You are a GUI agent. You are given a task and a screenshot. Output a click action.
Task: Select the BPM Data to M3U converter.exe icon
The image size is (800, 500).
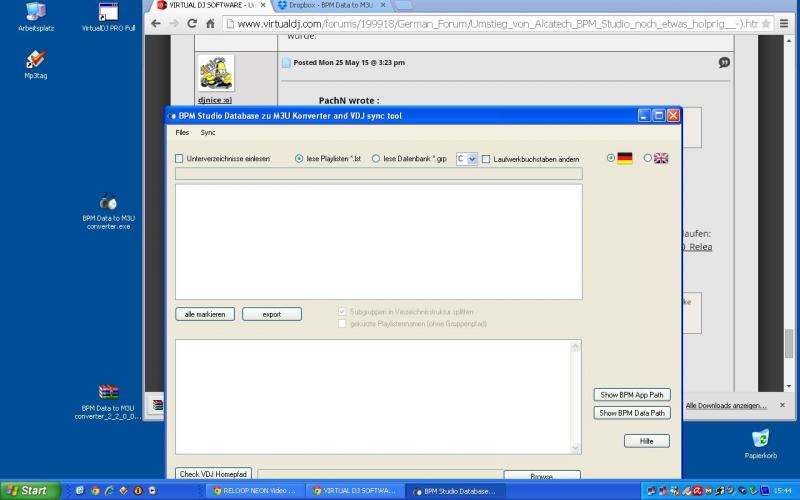click(x=108, y=212)
